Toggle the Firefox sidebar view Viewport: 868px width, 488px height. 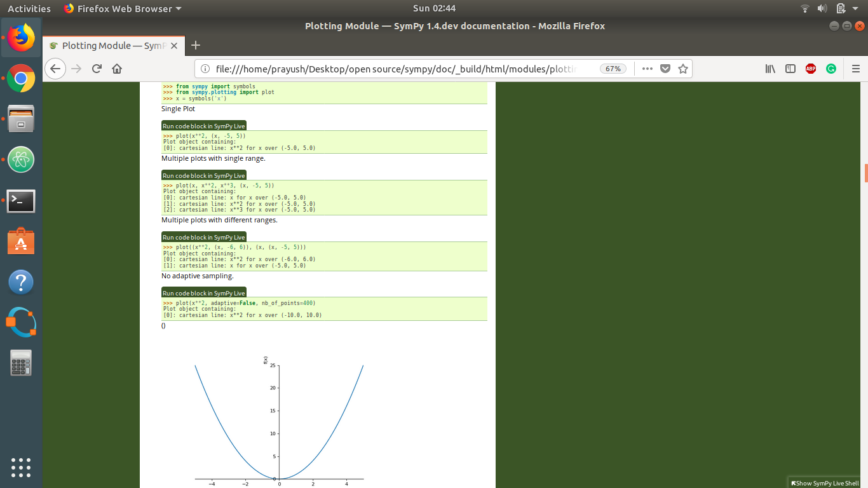coord(790,69)
